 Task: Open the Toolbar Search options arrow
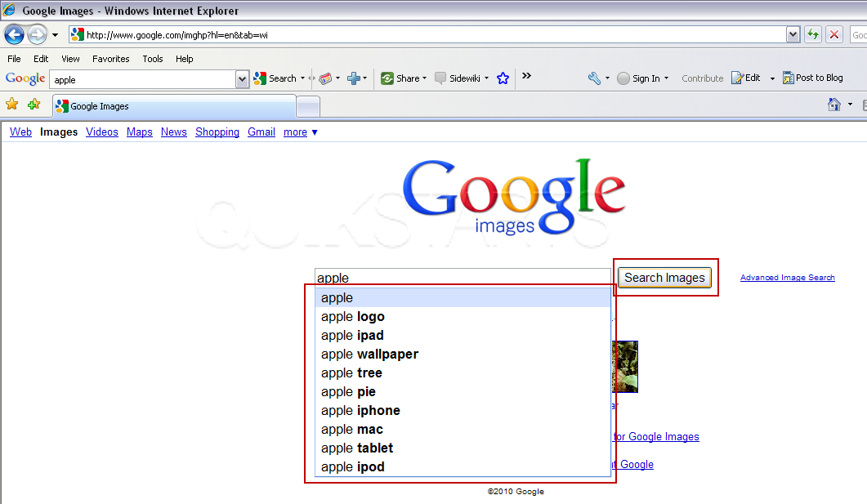[302, 78]
